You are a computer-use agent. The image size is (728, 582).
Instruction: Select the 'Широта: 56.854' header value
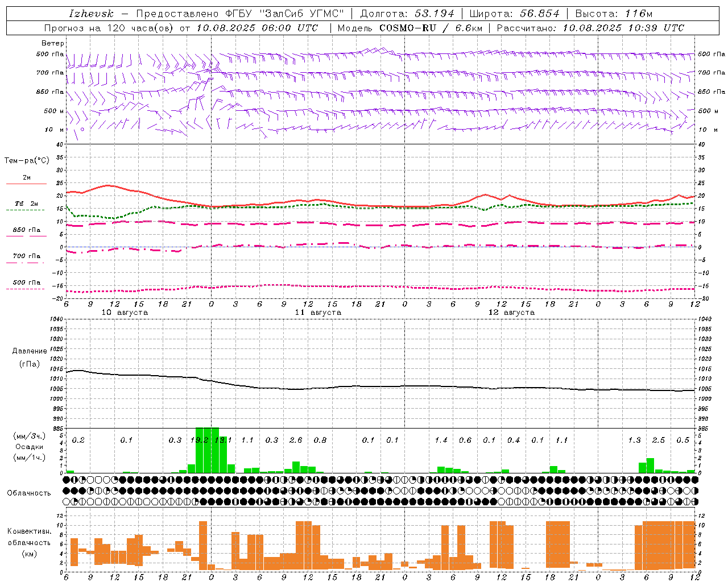[x=514, y=14]
